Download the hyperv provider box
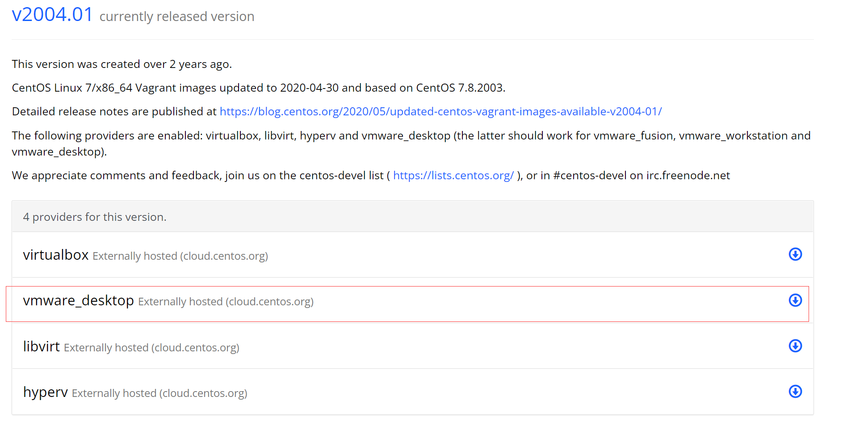Image resolution: width=868 pixels, height=426 pixels. point(795,392)
